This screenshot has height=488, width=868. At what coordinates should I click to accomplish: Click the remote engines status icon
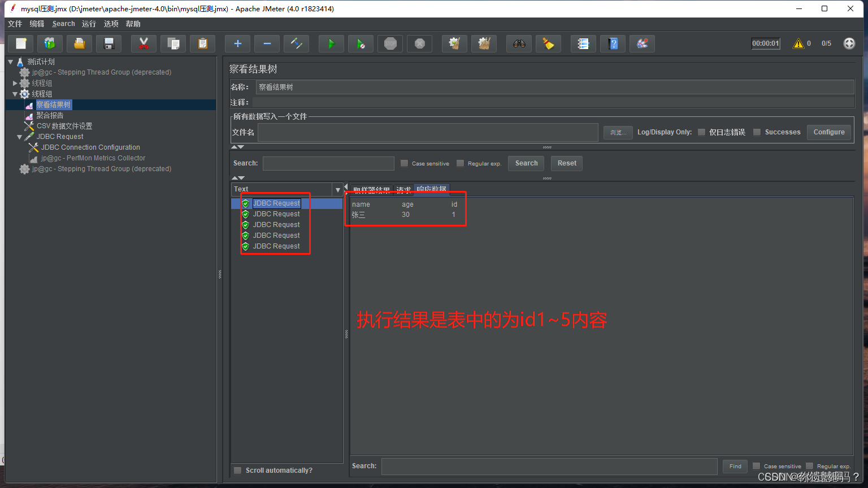coord(849,43)
